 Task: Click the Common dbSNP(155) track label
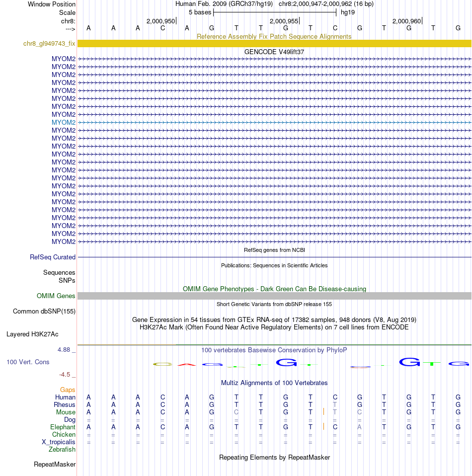44,312
